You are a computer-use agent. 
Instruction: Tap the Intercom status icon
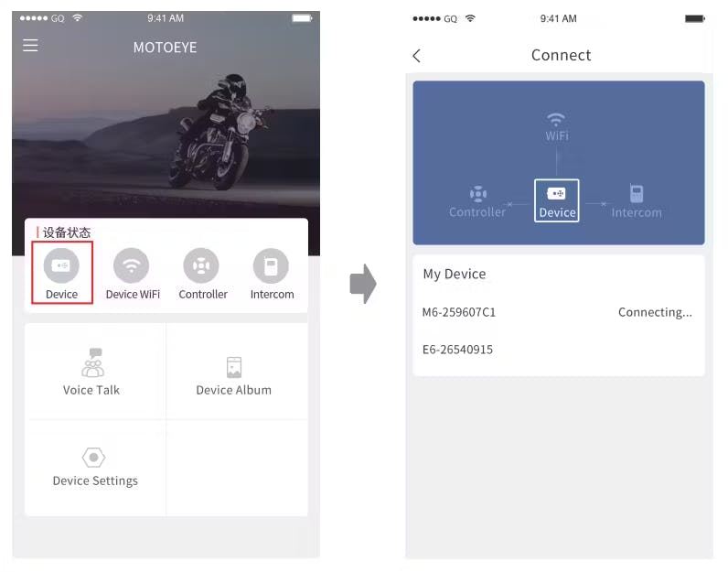tap(272, 266)
